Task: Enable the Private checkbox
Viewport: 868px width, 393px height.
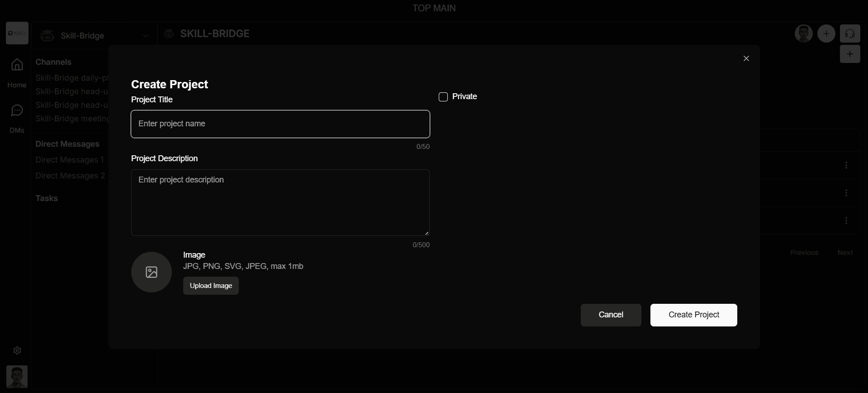Action: pos(443,97)
